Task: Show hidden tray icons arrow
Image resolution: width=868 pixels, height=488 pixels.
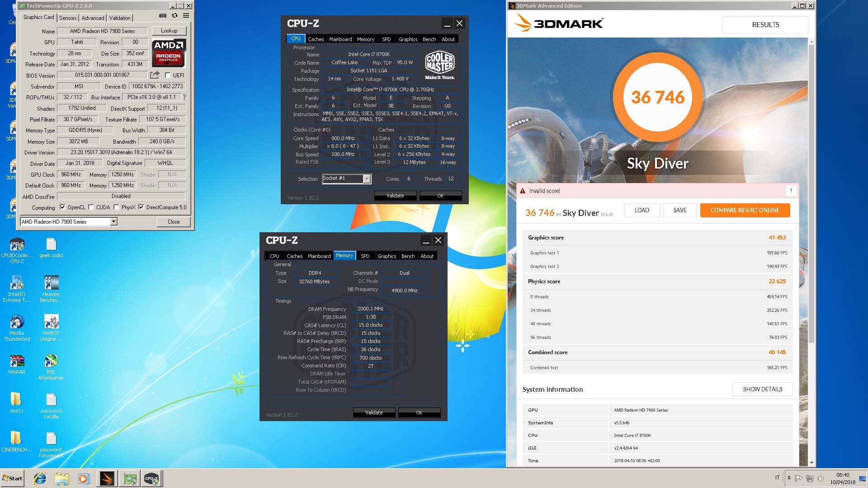Action: pos(789,478)
